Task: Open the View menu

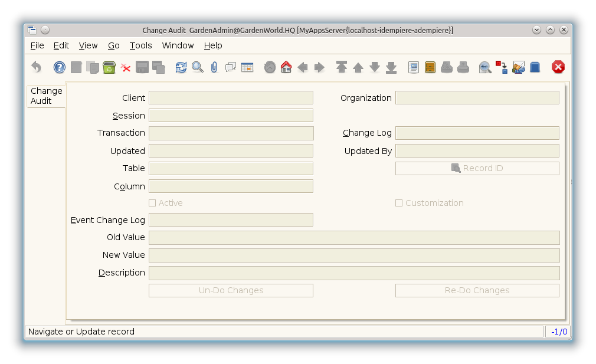Action: click(x=88, y=45)
